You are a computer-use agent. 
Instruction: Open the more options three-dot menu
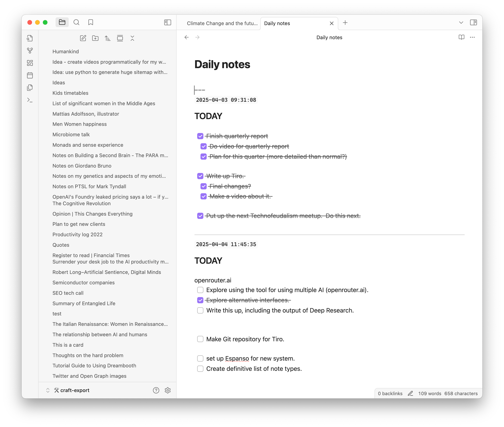coord(472,37)
